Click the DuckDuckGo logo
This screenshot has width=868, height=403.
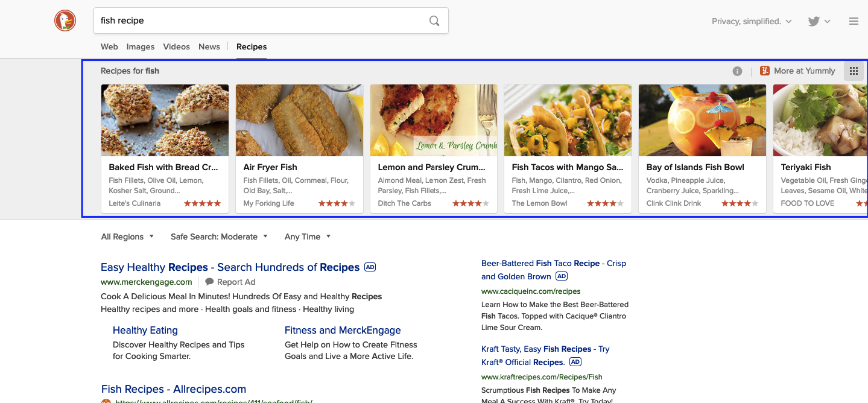65,20
